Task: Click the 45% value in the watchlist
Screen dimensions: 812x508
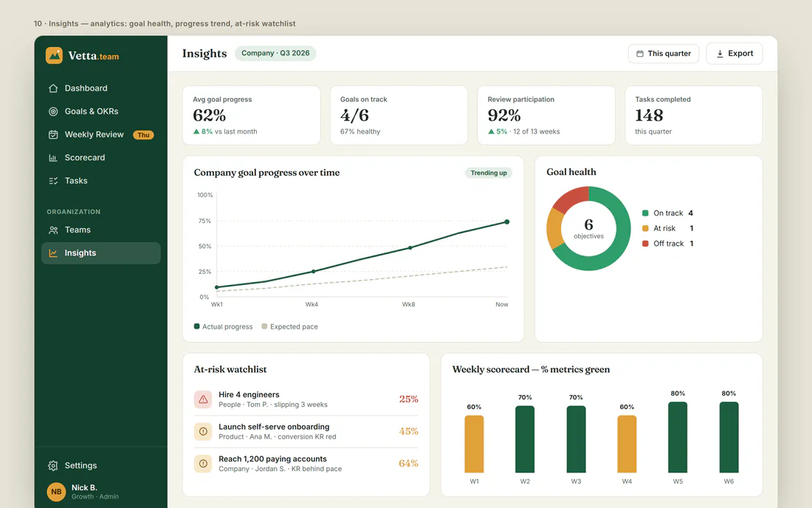Action: (409, 431)
